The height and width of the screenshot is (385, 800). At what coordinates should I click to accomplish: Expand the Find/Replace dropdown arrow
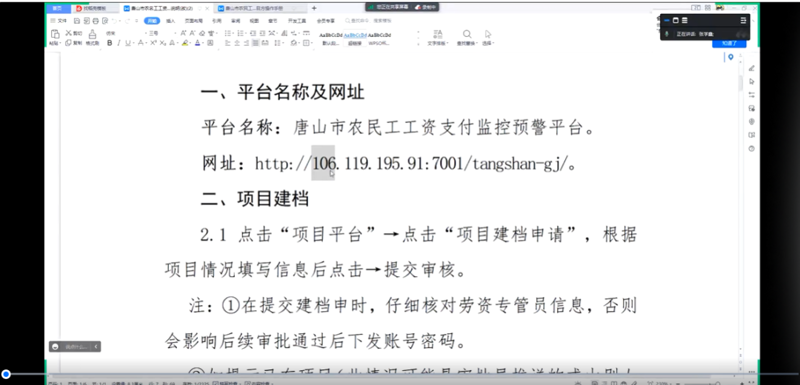pos(478,43)
